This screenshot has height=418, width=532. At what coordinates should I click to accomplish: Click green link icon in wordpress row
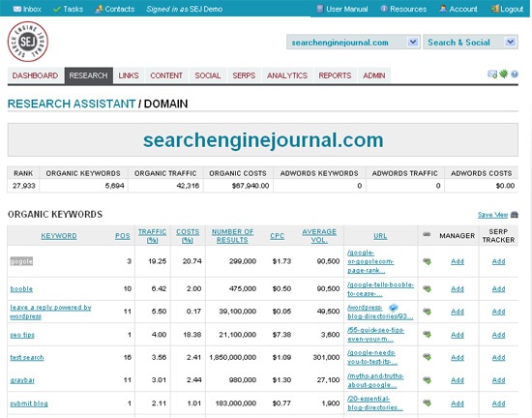click(x=427, y=312)
